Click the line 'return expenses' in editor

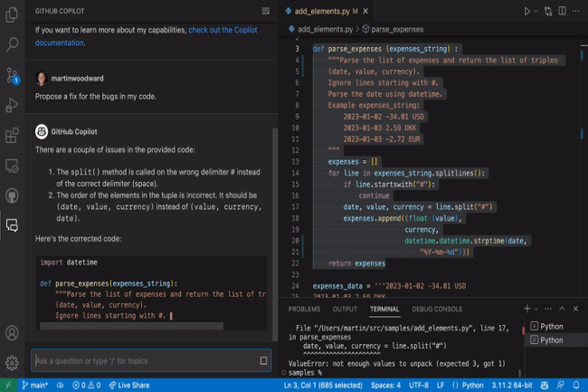click(x=356, y=263)
